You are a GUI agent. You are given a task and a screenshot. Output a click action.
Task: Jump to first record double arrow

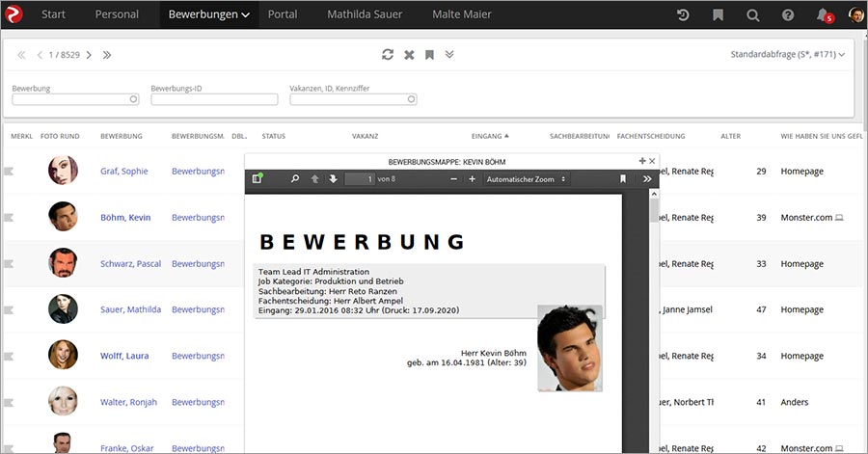tap(21, 55)
